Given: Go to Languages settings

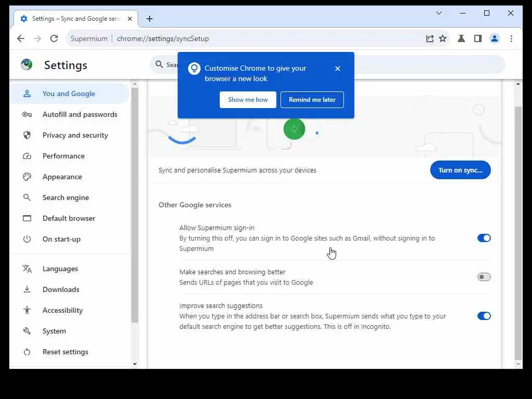Looking at the screenshot, I should tap(70, 269).
